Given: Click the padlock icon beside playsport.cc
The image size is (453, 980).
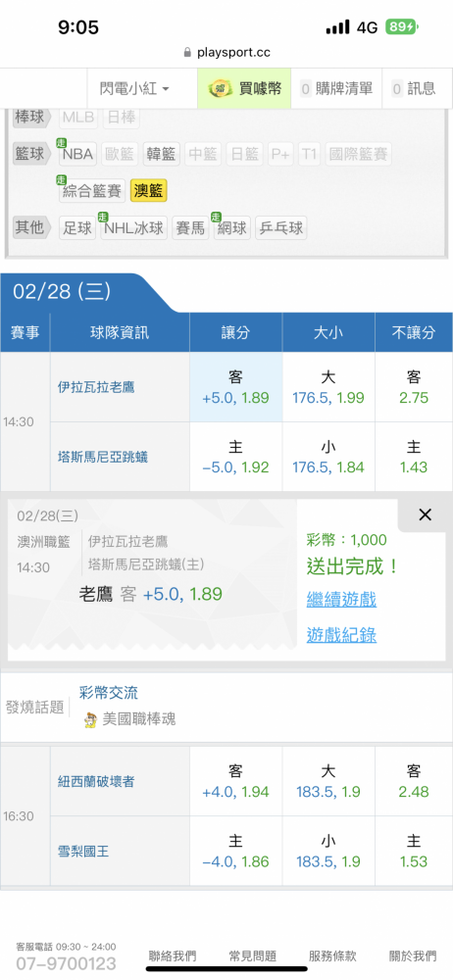Looking at the screenshot, I should 187,53.
